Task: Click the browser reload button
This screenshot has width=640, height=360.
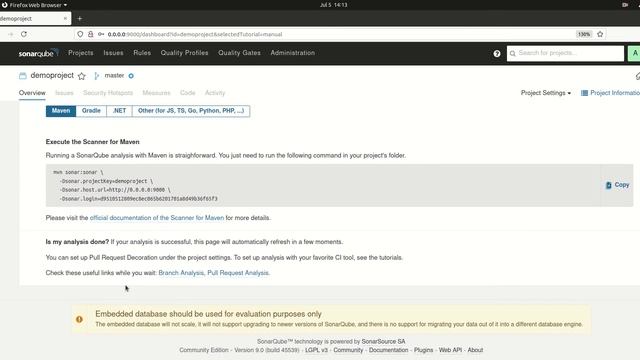Action: pos(24,34)
